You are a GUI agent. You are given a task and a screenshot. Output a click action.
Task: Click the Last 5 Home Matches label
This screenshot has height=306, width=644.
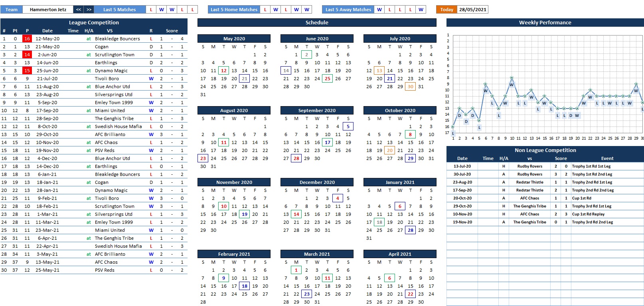coord(234,10)
